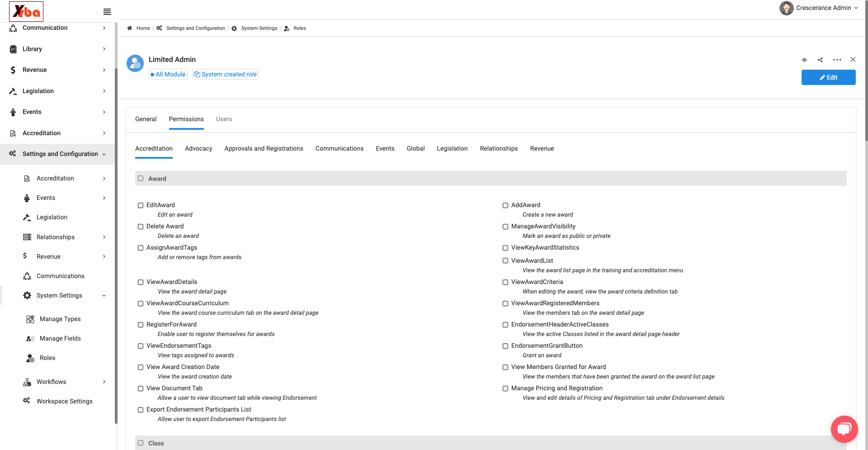Viewport: 868px width, 450px height.
Task: Click the Manage Fields icon
Action: 30,339
